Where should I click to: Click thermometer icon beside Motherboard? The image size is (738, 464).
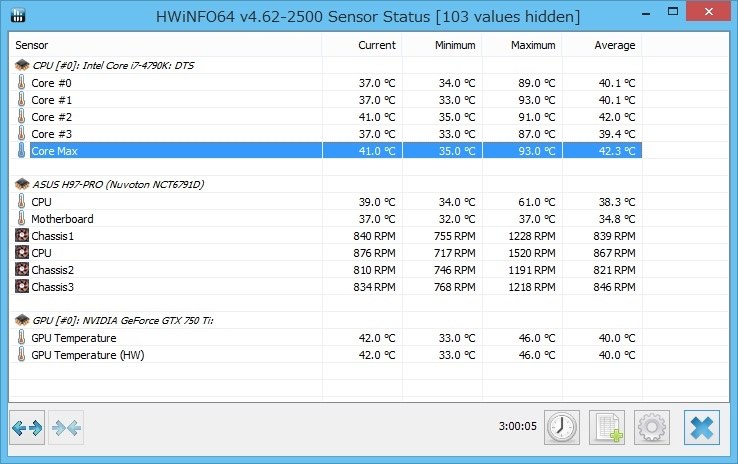[x=21, y=218]
